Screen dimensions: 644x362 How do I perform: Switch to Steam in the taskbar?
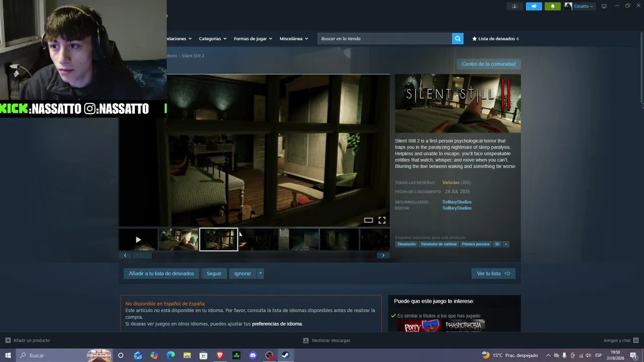286,355
